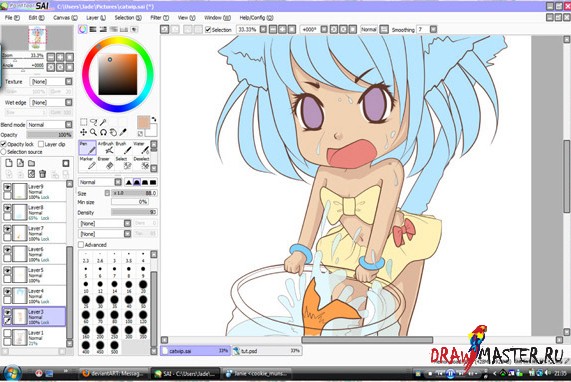Activate the move tool icon

tap(83, 132)
